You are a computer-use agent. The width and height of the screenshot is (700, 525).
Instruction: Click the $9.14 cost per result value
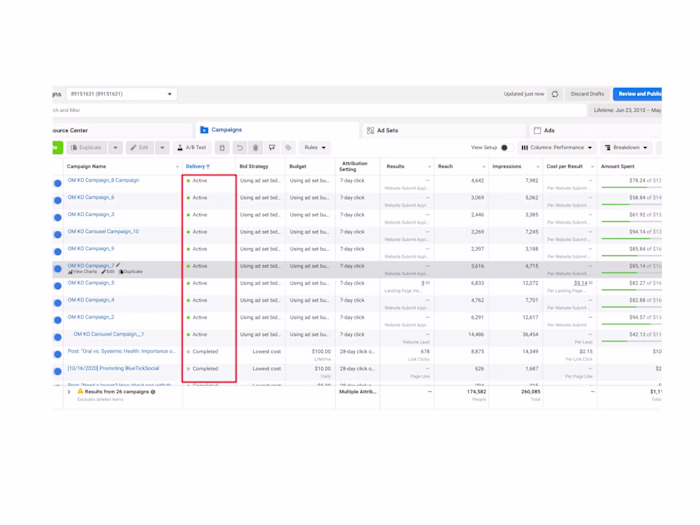tap(580, 283)
